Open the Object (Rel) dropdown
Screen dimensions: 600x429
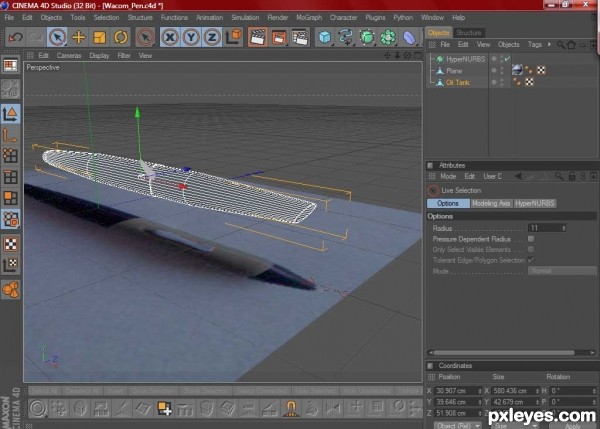pos(458,426)
